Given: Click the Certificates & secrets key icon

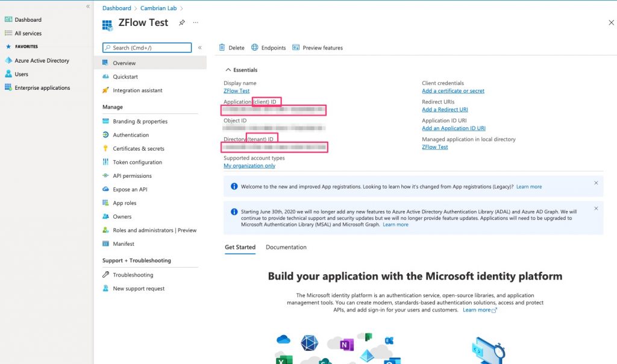Looking at the screenshot, I should click(x=105, y=148).
